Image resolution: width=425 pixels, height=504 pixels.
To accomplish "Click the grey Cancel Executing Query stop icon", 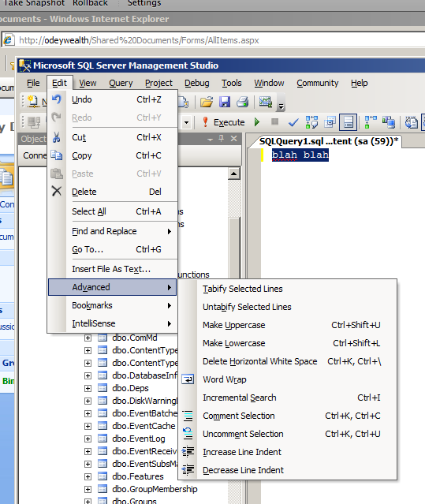I will coord(274,121).
